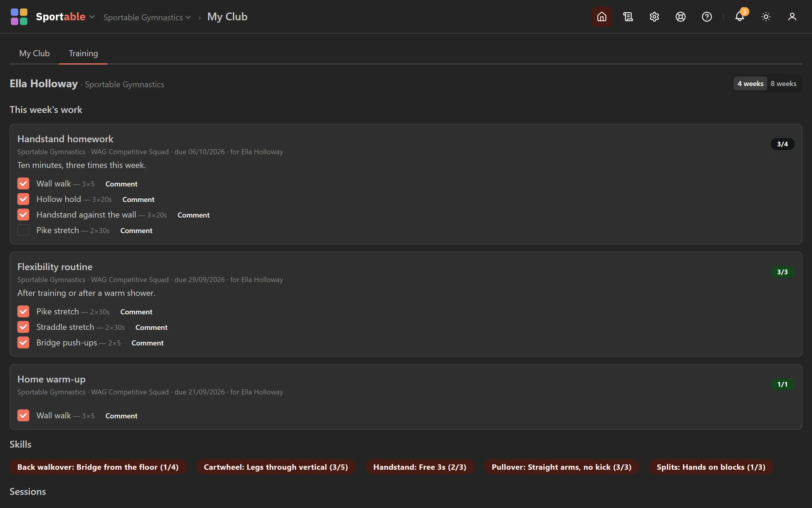The image size is (812, 508).
Task: Open Cartwheel: Legs through vertical skill
Action: [276, 467]
